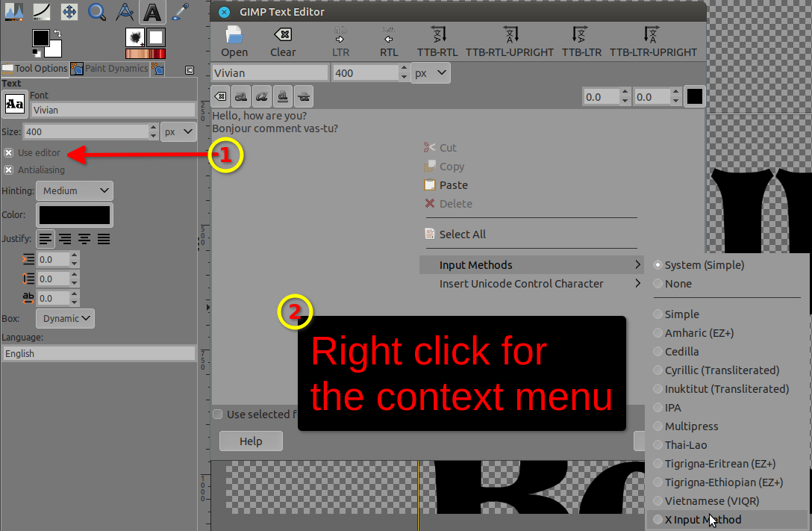Switch to the Paint Dynamics tab

110,69
